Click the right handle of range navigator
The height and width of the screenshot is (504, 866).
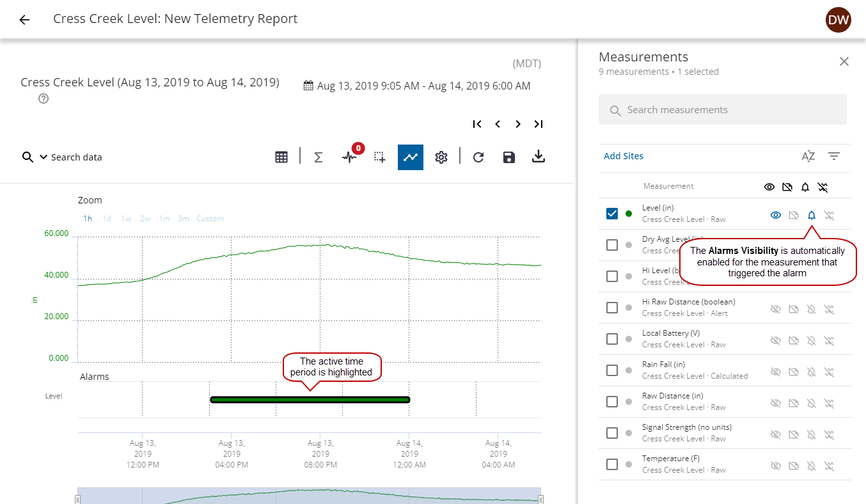click(540, 499)
